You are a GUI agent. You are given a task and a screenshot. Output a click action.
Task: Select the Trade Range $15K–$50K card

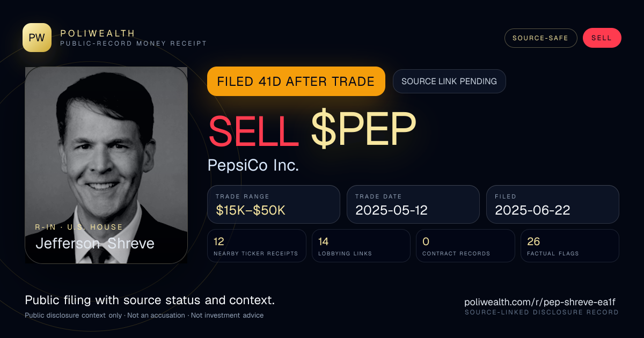click(274, 204)
